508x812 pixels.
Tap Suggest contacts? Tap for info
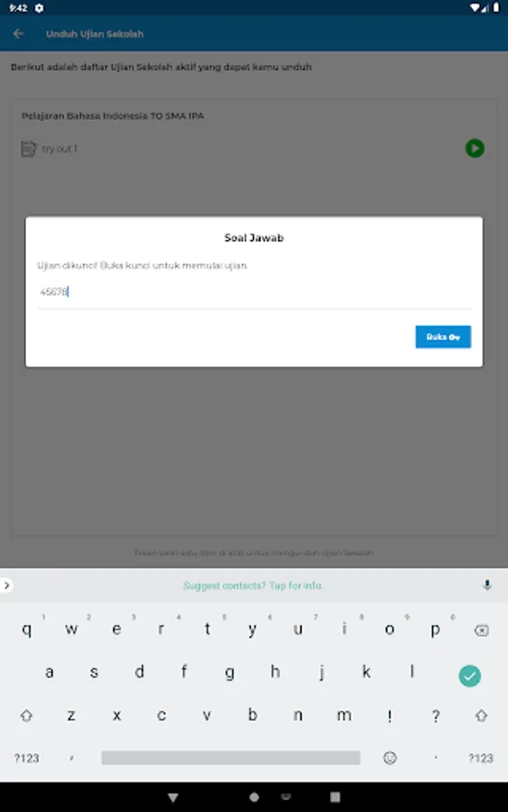[253, 586]
